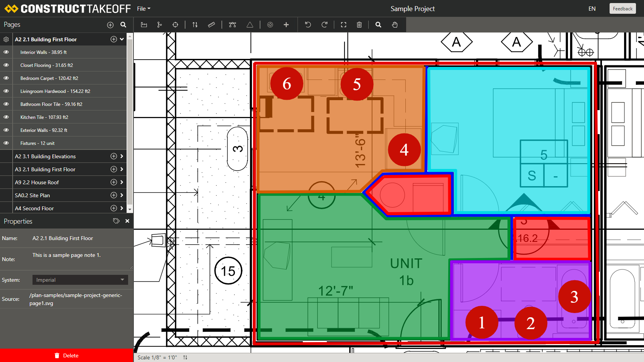Open the File menu
Viewport: 644px width, 362px height.
[x=143, y=9]
